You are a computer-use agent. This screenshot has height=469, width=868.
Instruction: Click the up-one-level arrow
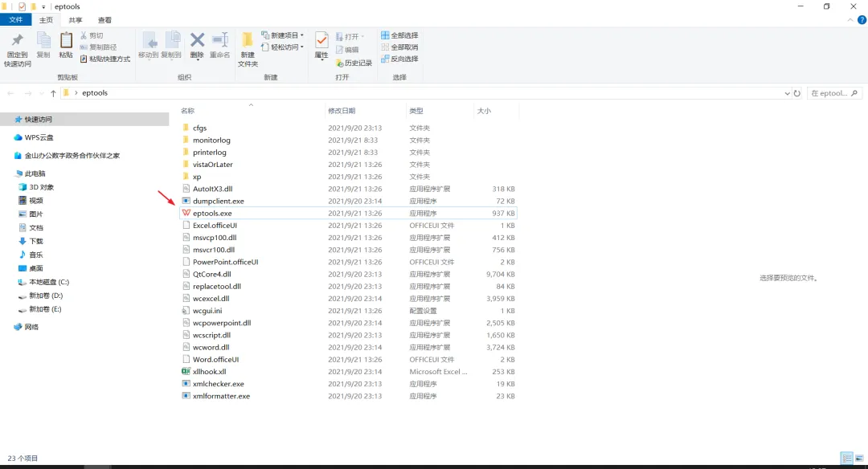click(53, 93)
